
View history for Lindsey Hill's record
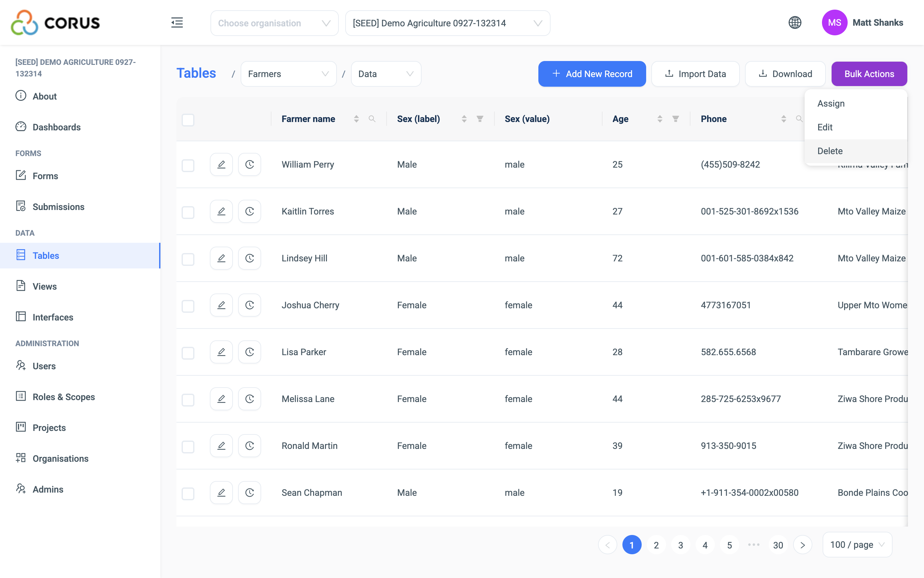point(249,258)
